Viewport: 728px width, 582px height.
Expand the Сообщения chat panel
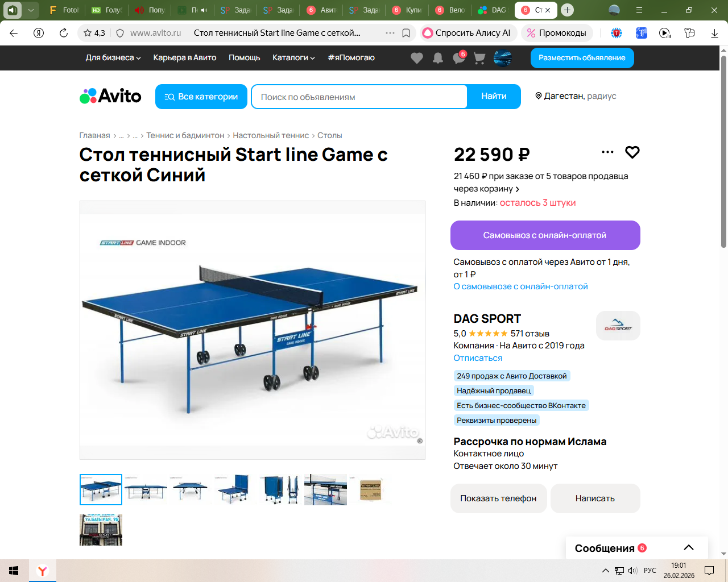pos(637,548)
